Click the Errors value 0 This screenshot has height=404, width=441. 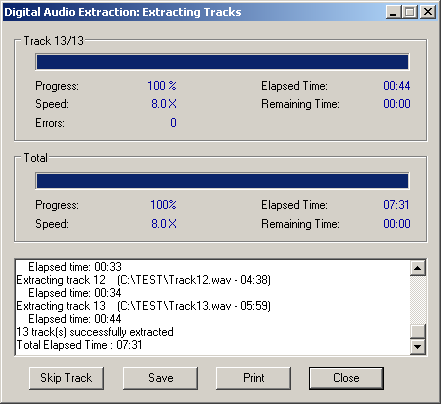173,123
